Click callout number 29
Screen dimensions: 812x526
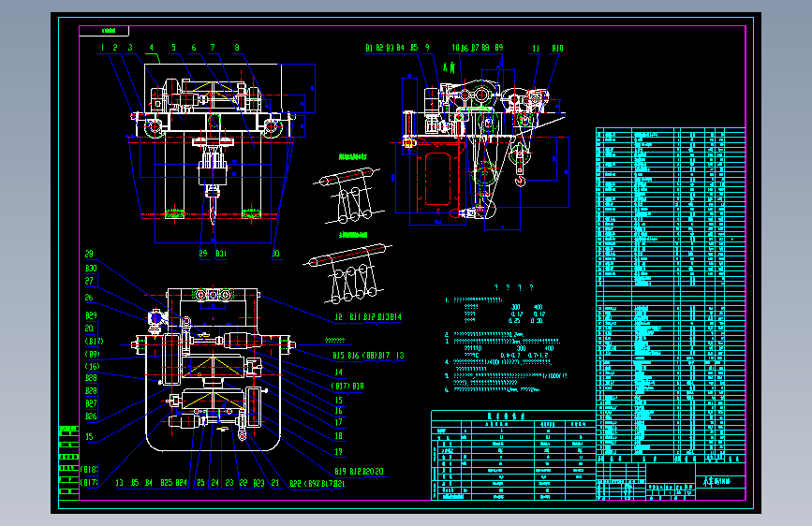tap(203, 253)
